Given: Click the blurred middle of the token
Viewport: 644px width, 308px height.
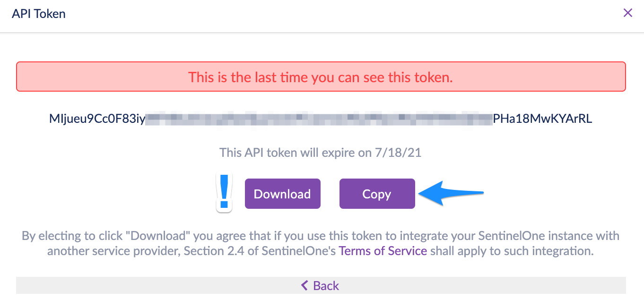Looking at the screenshot, I should (x=319, y=119).
